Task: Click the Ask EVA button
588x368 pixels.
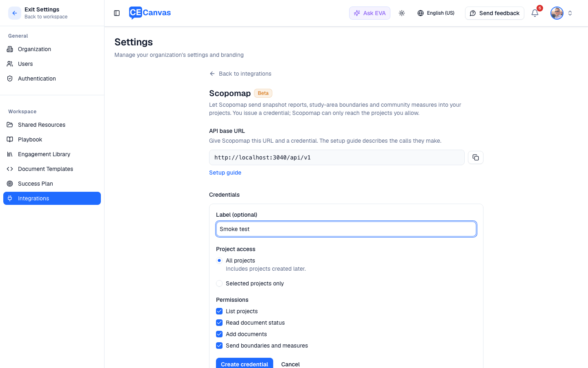Action: [370, 13]
